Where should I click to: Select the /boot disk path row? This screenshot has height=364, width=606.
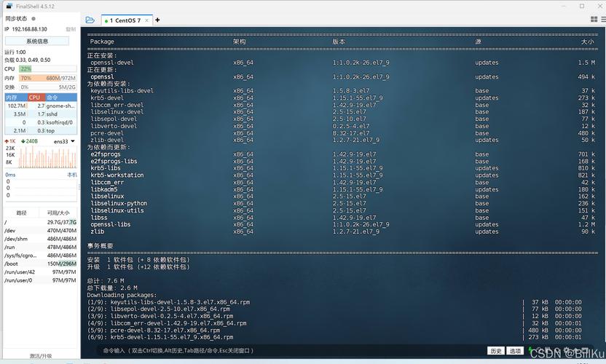[x=41, y=264]
